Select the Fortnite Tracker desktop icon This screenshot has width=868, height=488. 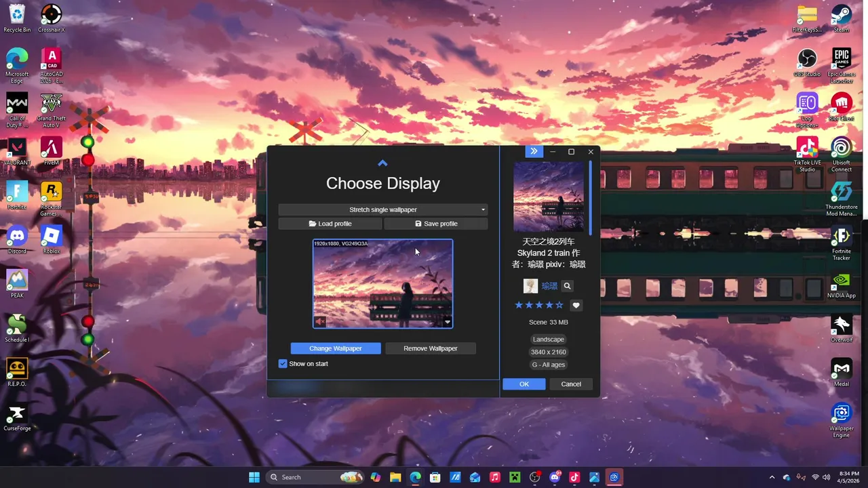pos(842,243)
